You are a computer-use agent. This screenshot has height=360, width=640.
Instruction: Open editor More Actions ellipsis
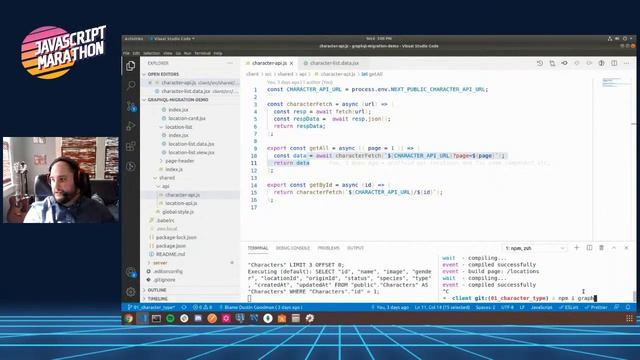pos(627,63)
